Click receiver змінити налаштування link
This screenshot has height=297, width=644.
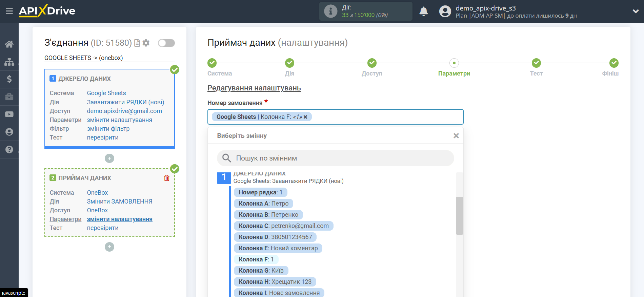(x=120, y=219)
